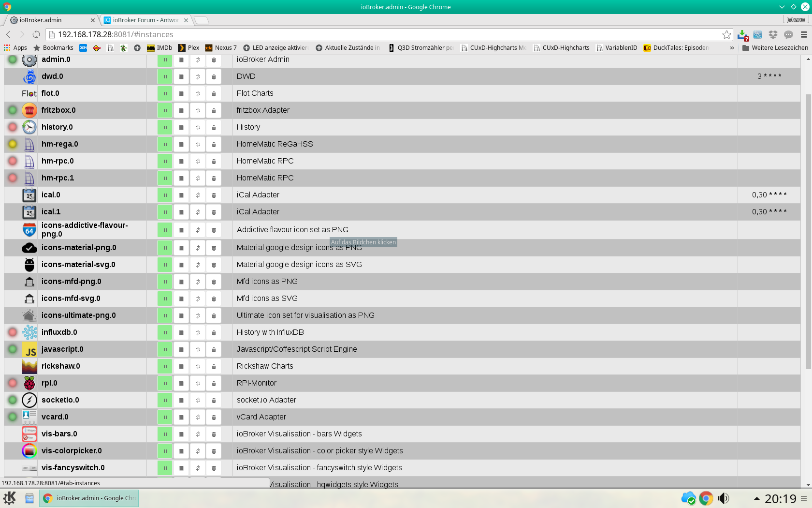
Task: Click the flot.0 Flot logo icon
Action: click(29, 93)
